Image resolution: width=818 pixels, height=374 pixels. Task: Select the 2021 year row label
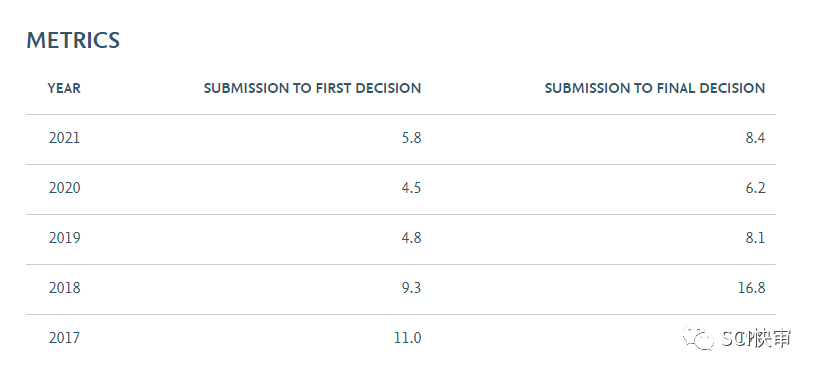(x=65, y=138)
